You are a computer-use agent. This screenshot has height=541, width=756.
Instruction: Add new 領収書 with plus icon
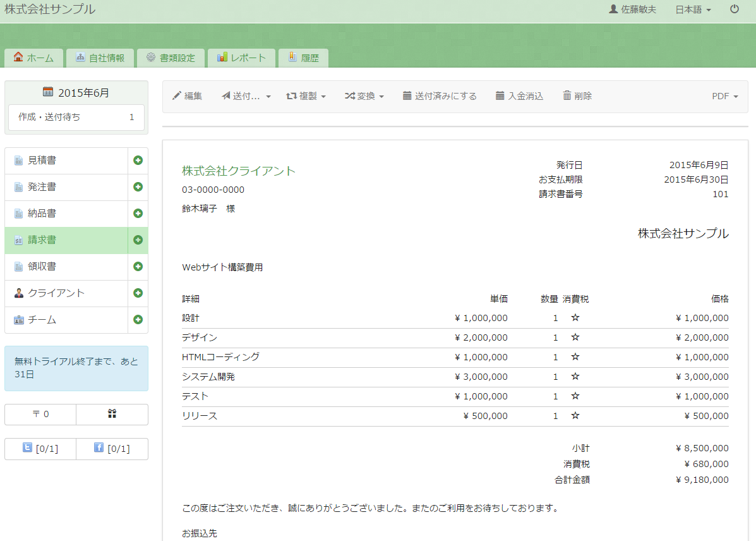coord(138,267)
